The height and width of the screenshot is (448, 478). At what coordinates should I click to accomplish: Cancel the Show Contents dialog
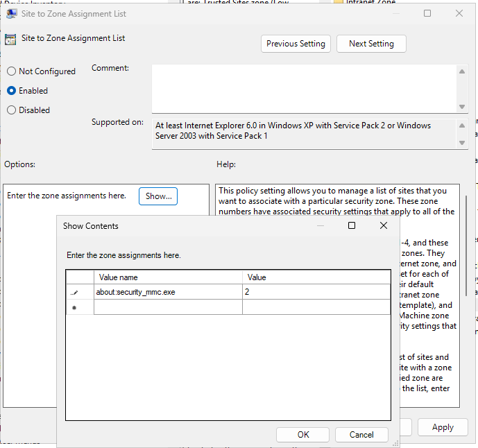pos(361,435)
